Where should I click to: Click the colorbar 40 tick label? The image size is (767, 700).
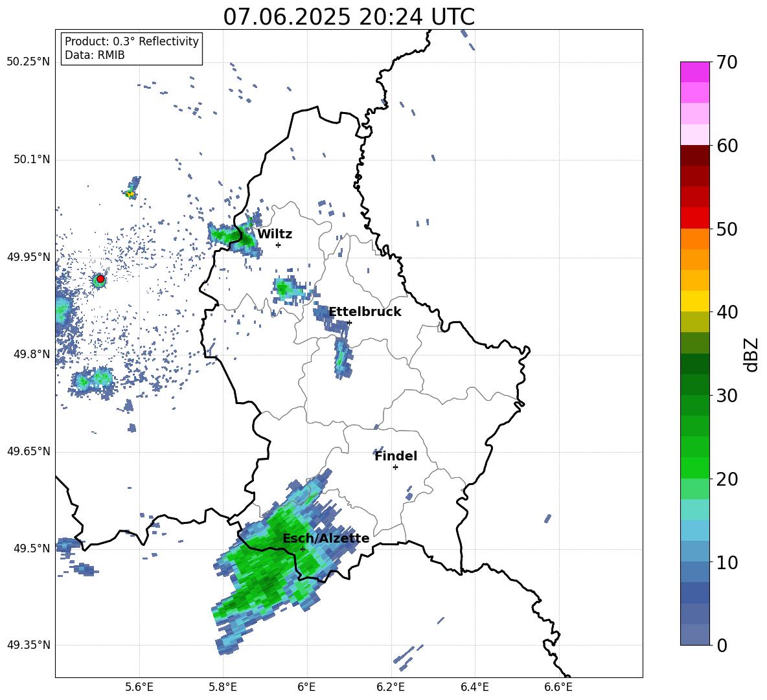point(727,312)
